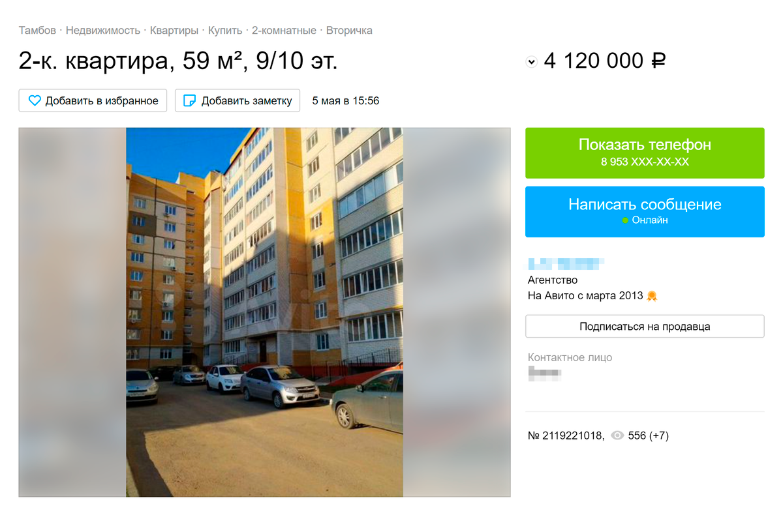The width and height of the screenshot is (783, 532).
Task: Click the blurred seller agency name
Action: tap(566, 264)
